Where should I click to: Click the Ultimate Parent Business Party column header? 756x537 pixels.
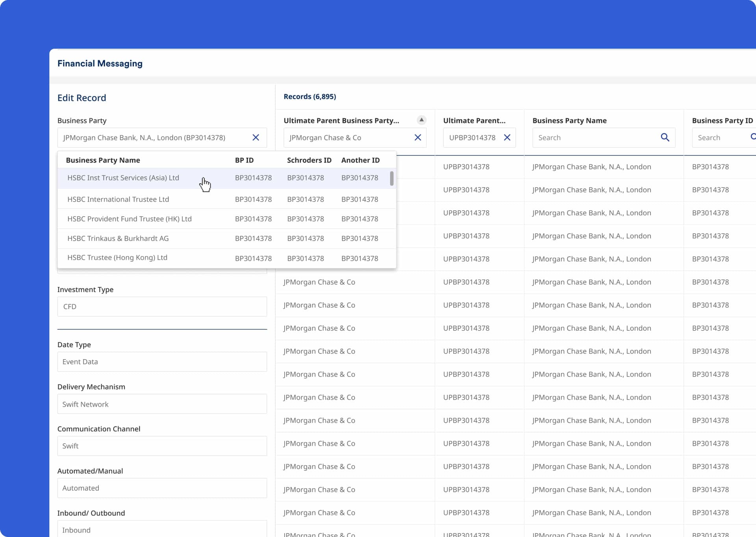341,120
